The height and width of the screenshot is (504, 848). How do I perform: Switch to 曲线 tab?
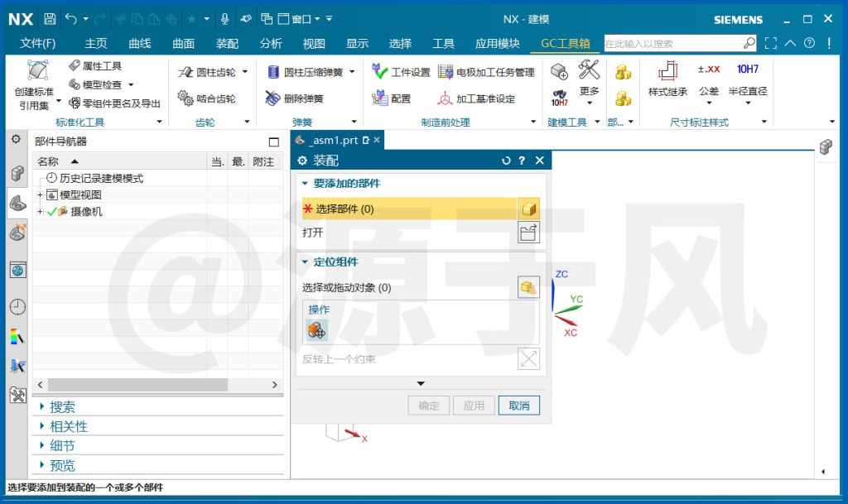tap(139, 43)
